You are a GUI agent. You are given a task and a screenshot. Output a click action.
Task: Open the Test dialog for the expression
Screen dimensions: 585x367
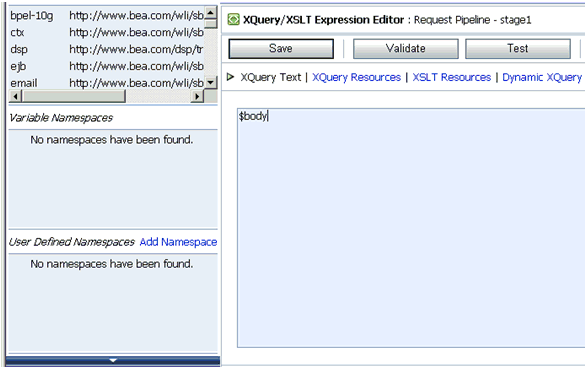pos(517,48)
